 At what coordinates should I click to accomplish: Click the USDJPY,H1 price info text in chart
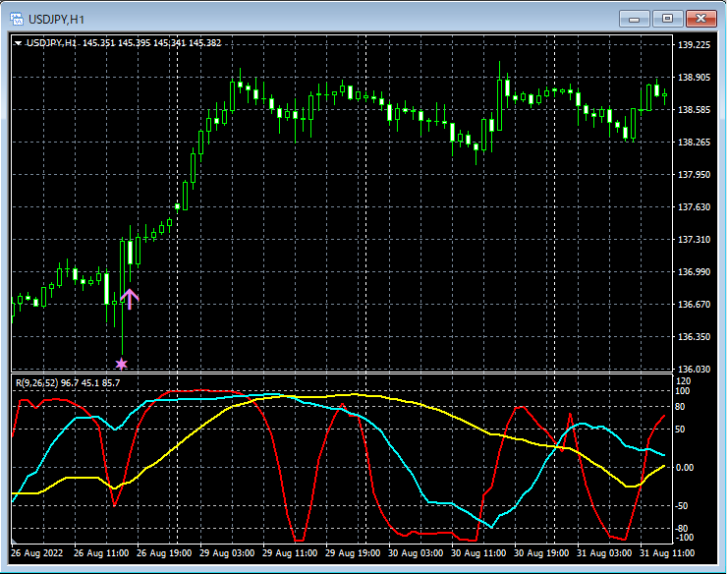(123, 43)
